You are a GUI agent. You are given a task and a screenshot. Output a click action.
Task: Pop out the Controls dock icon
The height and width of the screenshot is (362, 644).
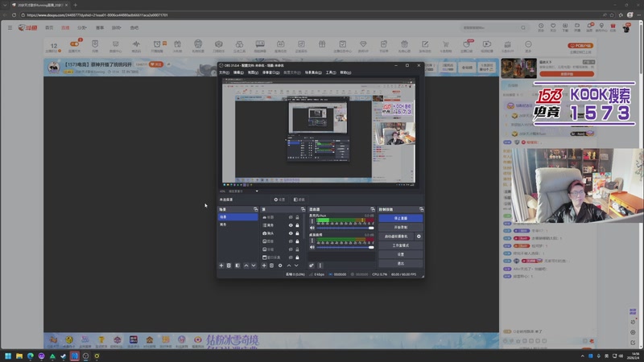click(x=421, y=209)
